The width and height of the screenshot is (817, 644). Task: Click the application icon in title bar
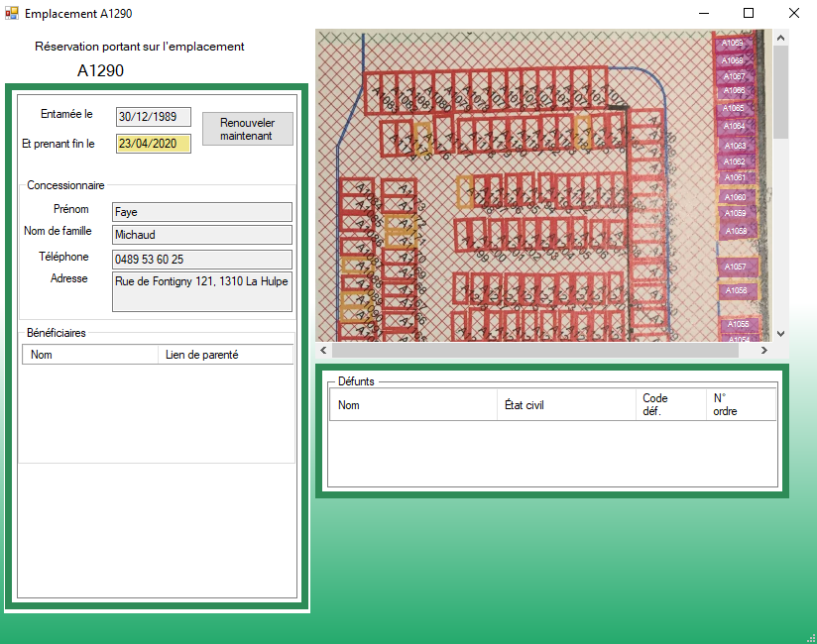[12, 14]
